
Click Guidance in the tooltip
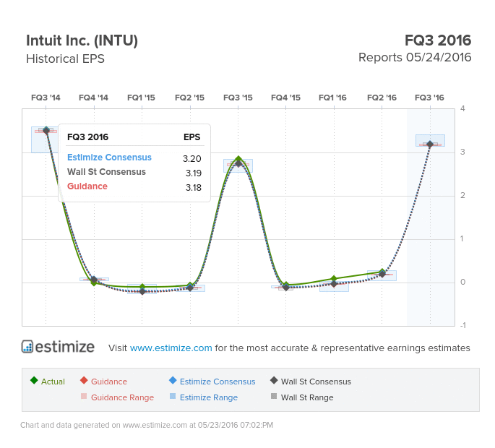[87, 186]
